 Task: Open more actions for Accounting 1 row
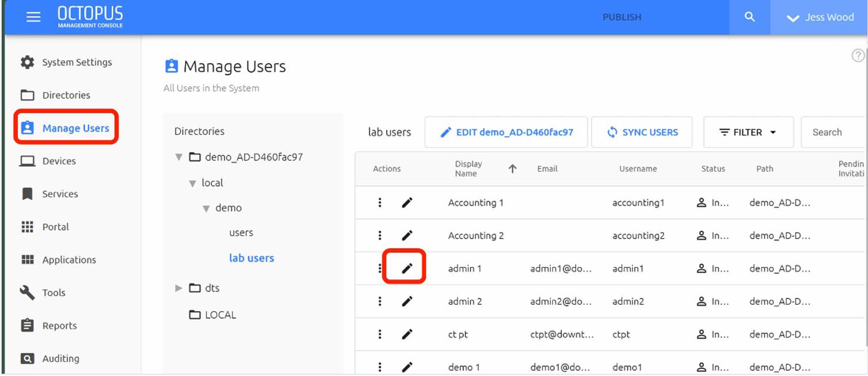point(380,202)
